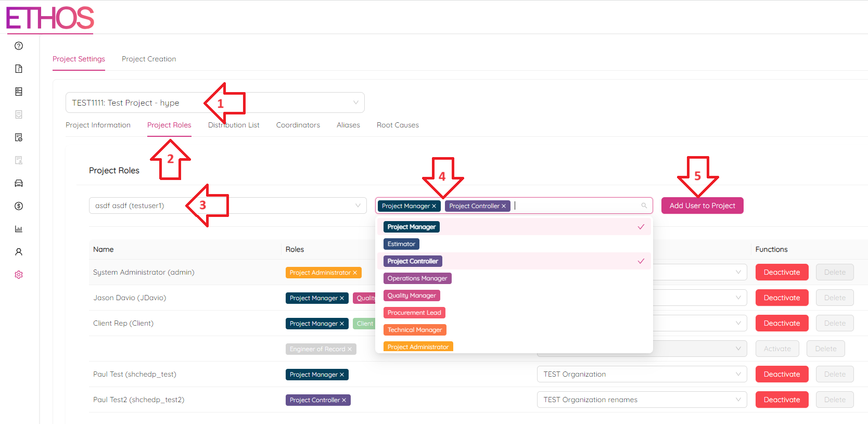Deactivate Client Rep user
The image size is (868, 424).
pos(782,323)
